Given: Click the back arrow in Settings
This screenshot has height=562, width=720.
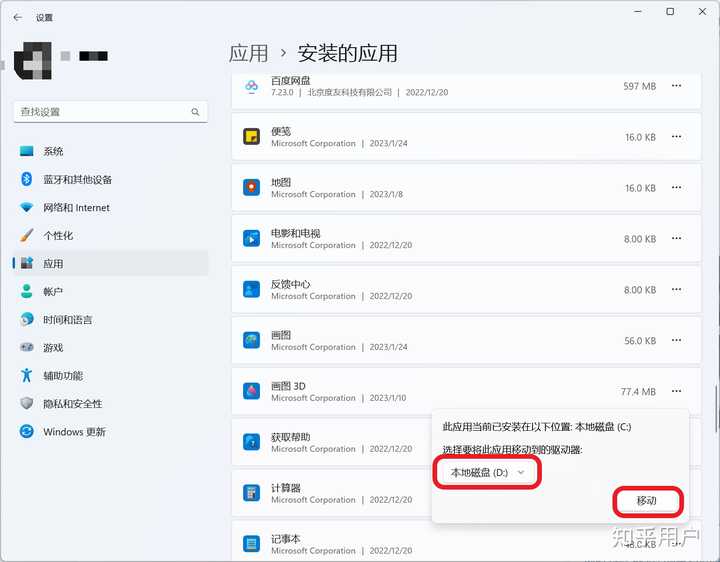Looking at the screenshot, I should point(17,17).
